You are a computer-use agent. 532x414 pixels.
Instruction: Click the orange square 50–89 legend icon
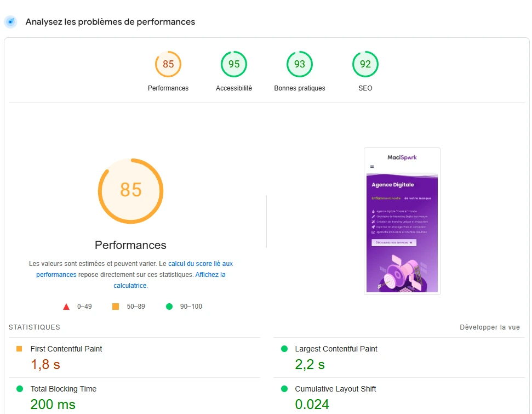[x=116, y=307]
